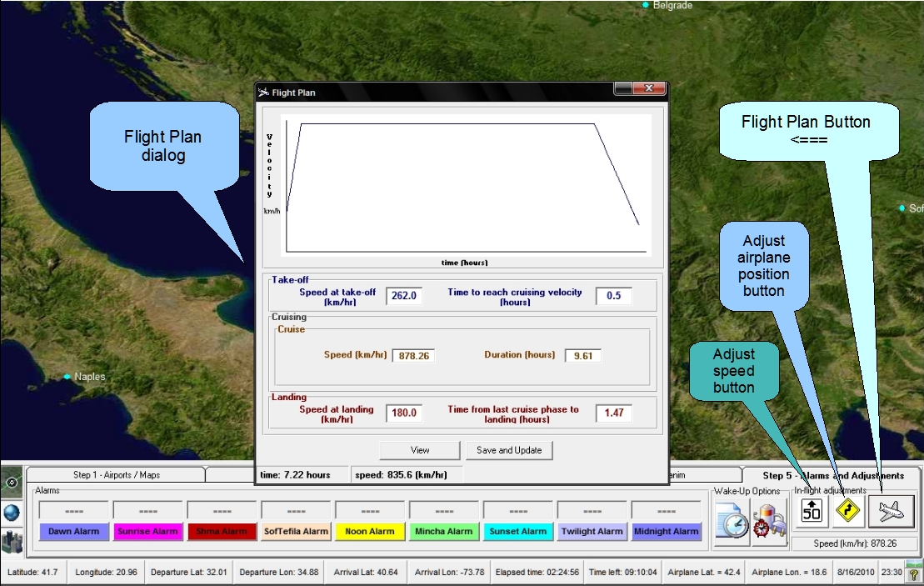924x586 pixels.
Task: Click the city buildings icon in left sidebar
Action: point(11,541)
